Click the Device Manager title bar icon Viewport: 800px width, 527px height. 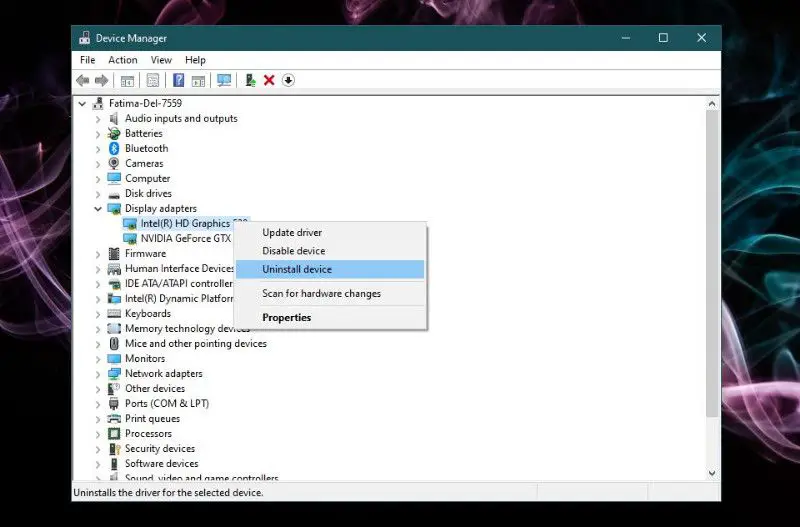pos(85,38)
